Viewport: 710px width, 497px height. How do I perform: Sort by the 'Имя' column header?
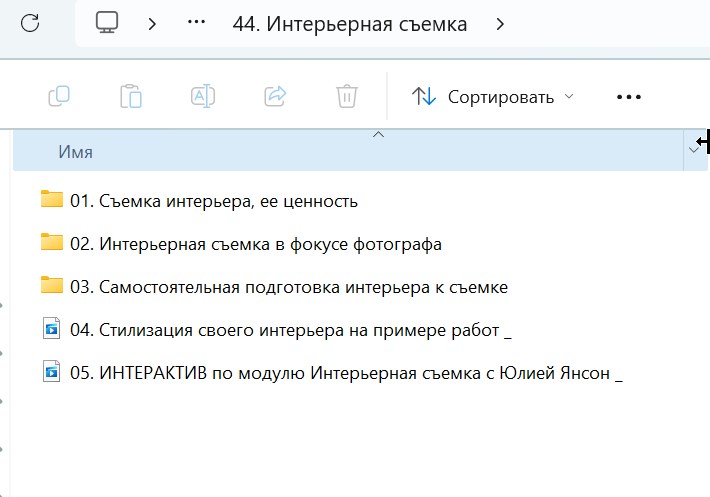click(x=348, y=152)
